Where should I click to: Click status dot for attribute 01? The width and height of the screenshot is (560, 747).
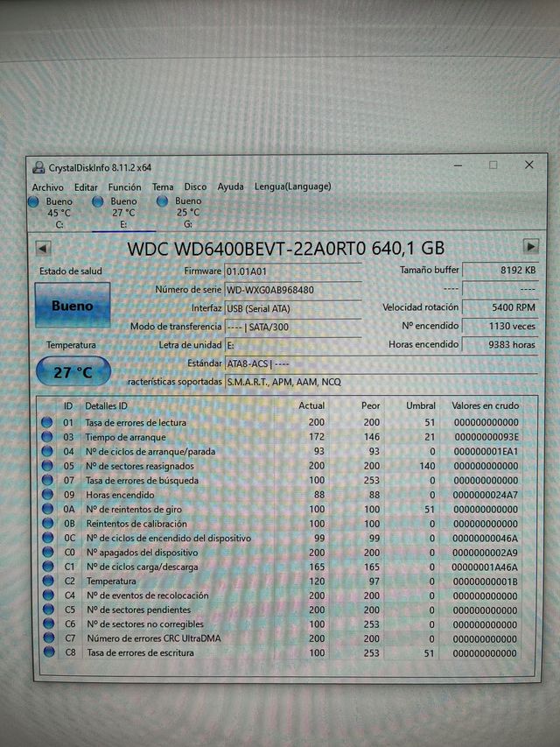46,422
